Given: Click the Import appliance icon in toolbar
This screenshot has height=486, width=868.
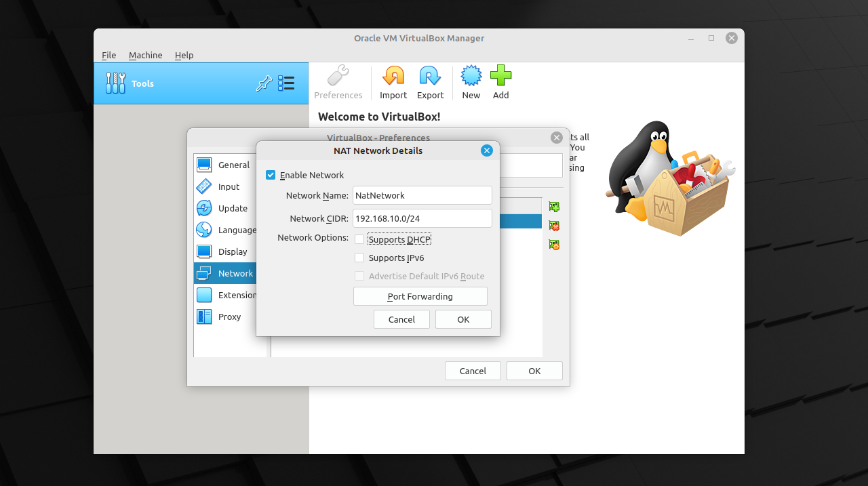Looking at the screenshot, I should [x=393, y=76].
